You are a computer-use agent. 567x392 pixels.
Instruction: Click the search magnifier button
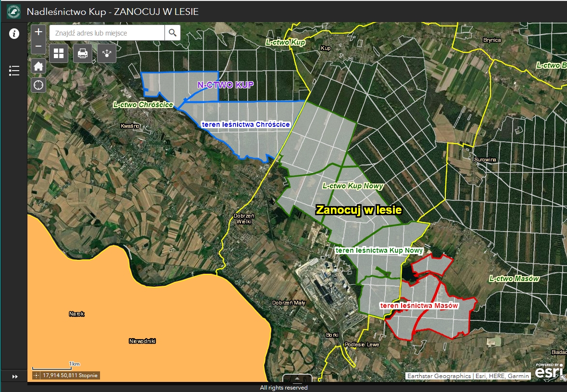point(172,33)
